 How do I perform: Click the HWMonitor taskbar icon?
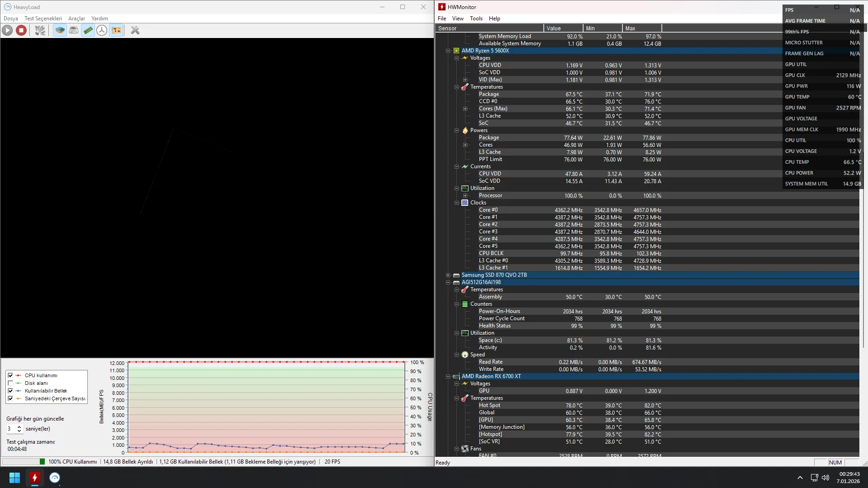point(34,478)
